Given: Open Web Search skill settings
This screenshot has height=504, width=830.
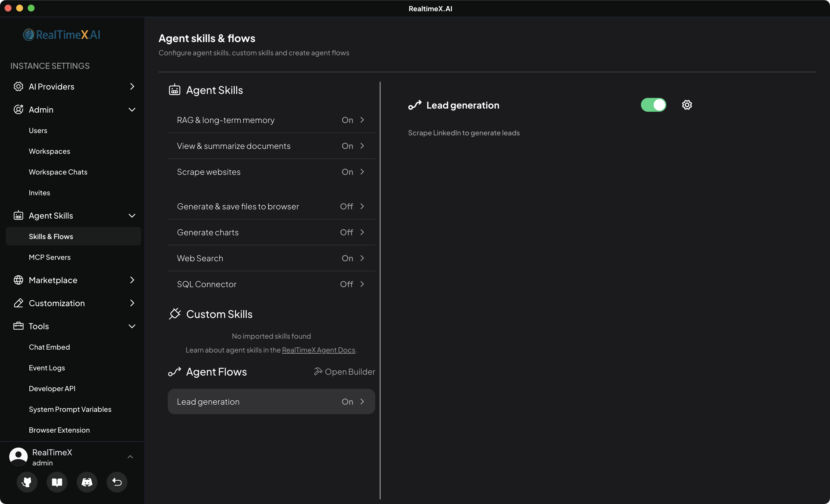Looking at the screenshot, I should (271, 258).
